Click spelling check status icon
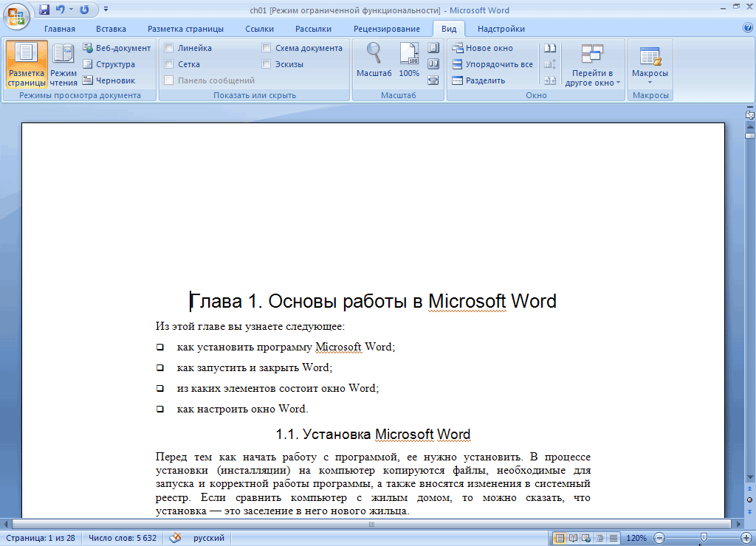Viewport: 756px width, 546px height. pyautogui.click(x=175, y=538)
